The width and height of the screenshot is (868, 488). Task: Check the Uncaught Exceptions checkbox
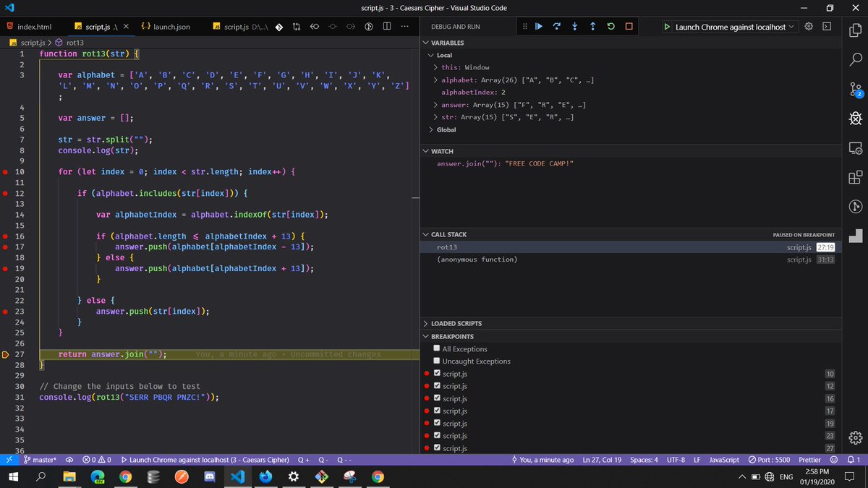[x=436, y=361]
